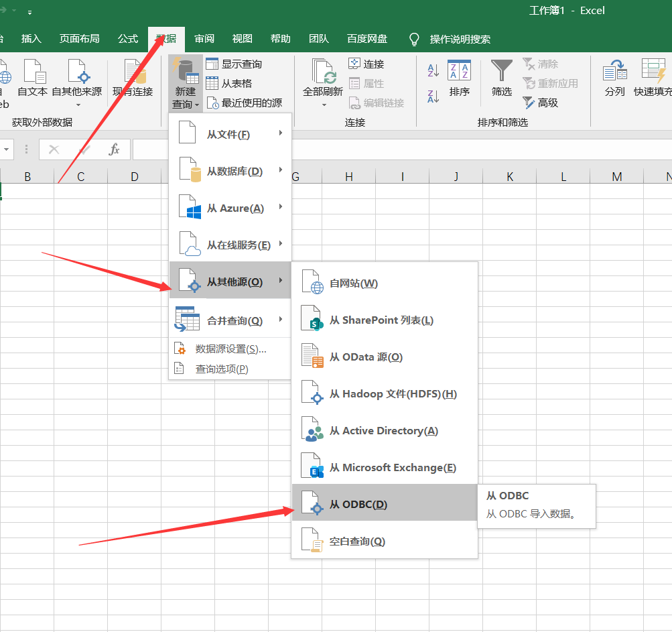
Task: Expand From Online Services (从在线服务) submenu
Action: (230, 244)
